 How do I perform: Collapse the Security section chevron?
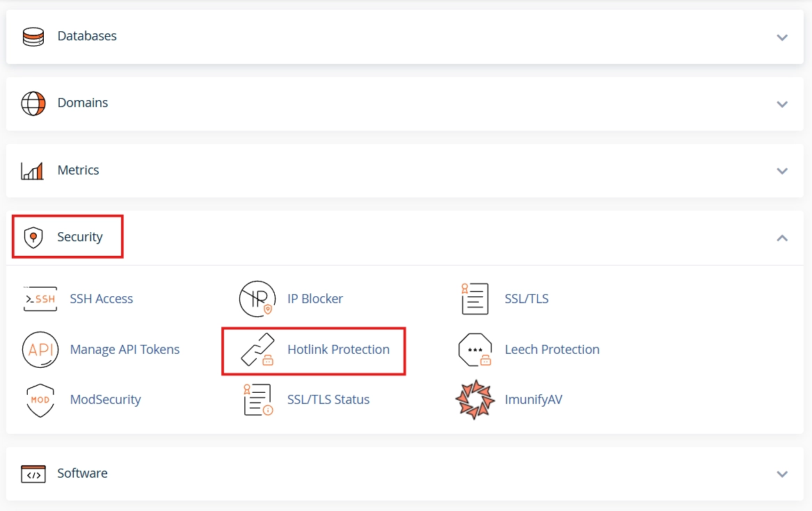coord(782,238)
